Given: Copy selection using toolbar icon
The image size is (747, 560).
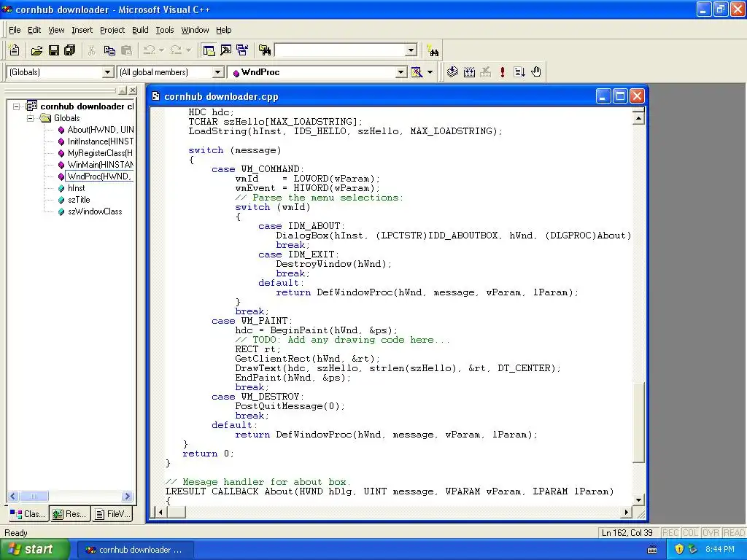Looking at the screenshot, I should (x=109, y=50).
